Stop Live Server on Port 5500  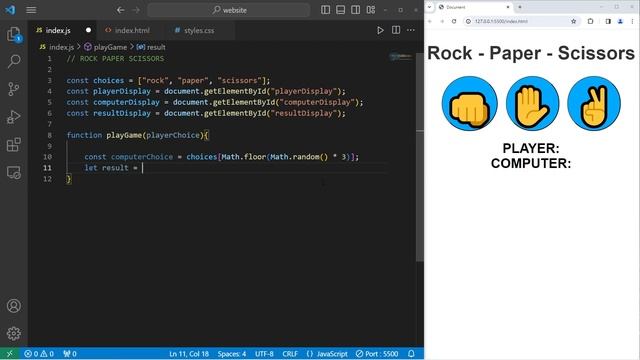point(376,353)
